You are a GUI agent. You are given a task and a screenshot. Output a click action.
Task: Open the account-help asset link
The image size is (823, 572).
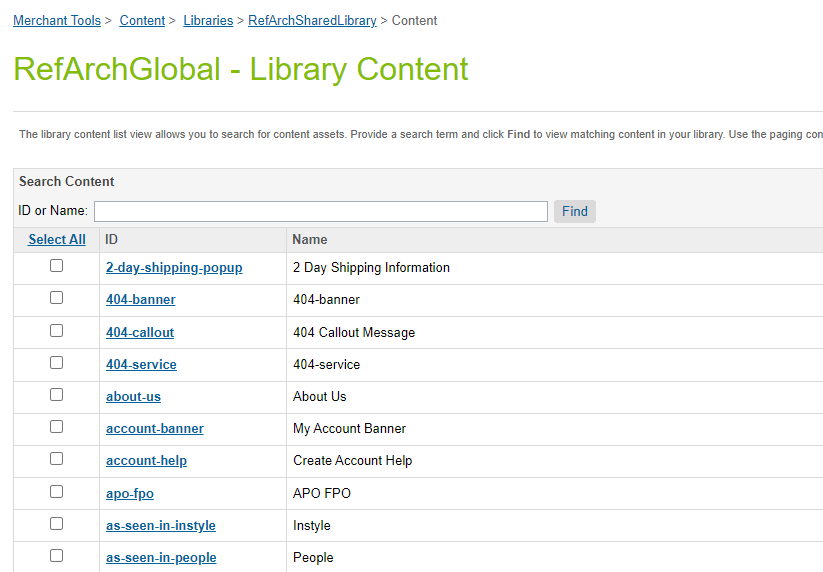pos(146,461)
